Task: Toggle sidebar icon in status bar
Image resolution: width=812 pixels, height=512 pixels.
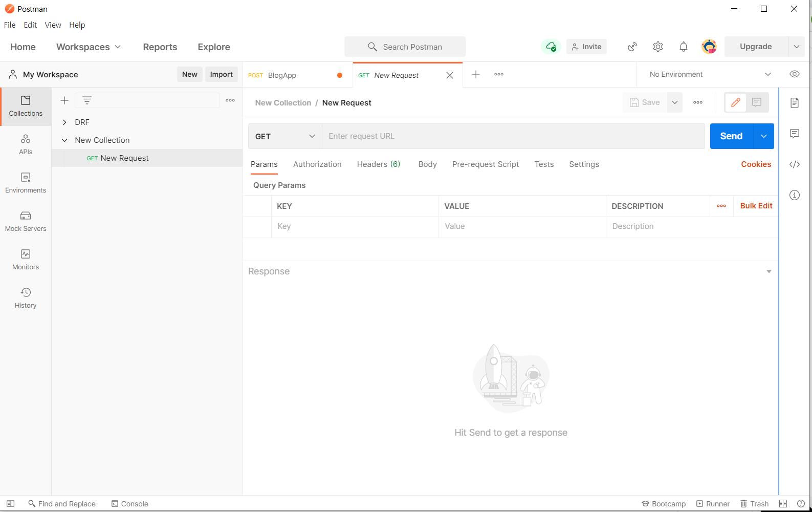Action: point(10,504)
